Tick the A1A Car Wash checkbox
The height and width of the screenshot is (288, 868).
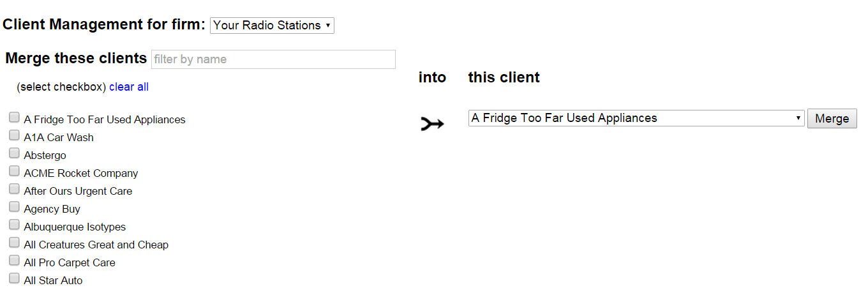(14, 135)
